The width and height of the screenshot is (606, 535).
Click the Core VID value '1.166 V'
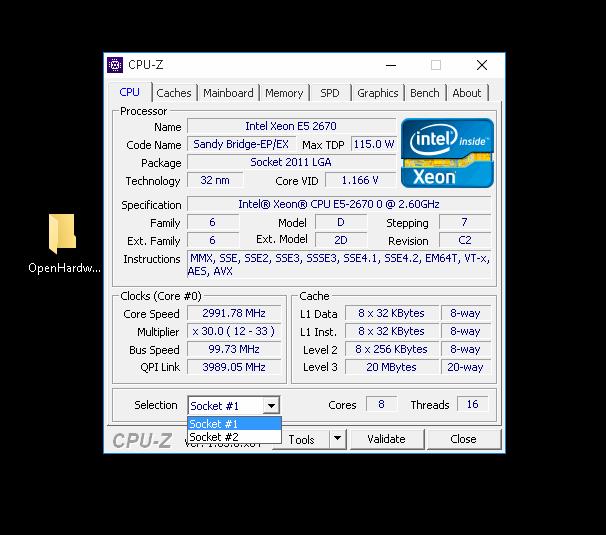[x=360, y=180]
